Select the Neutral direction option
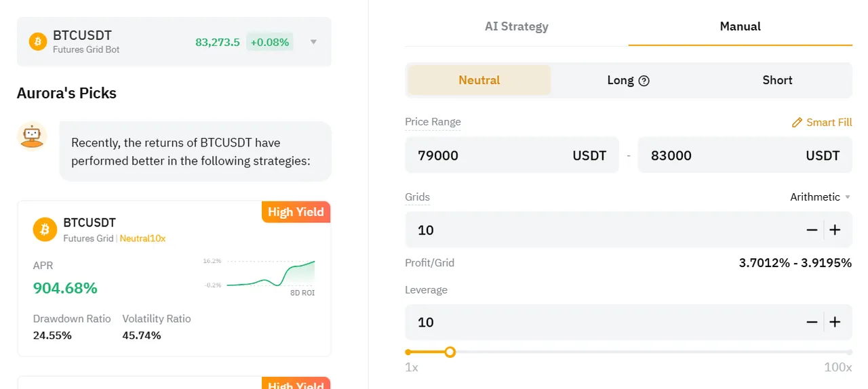 tap(479, 80)
